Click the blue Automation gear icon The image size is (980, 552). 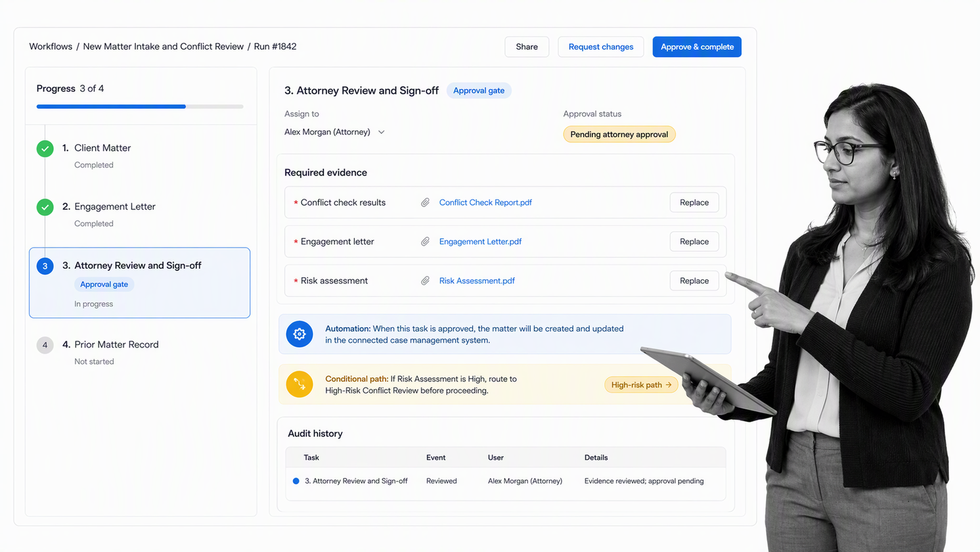coord(300,334)
